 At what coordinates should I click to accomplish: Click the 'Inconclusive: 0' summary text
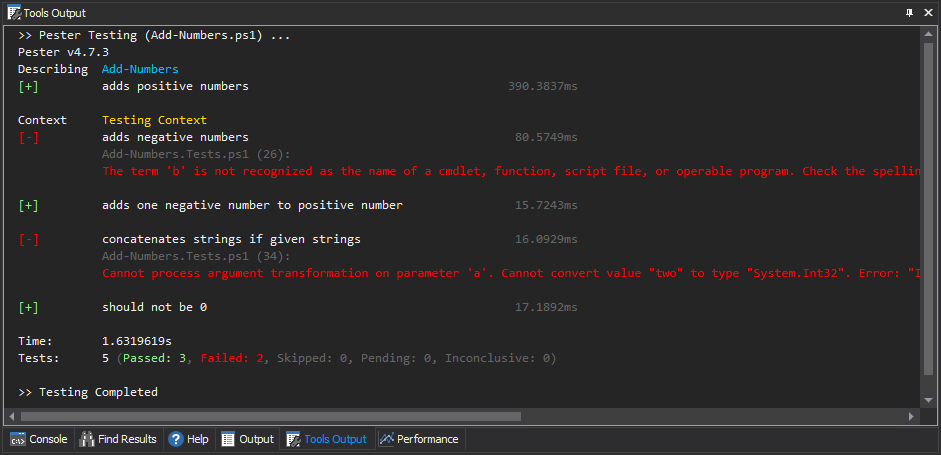(x=497, y=359)
